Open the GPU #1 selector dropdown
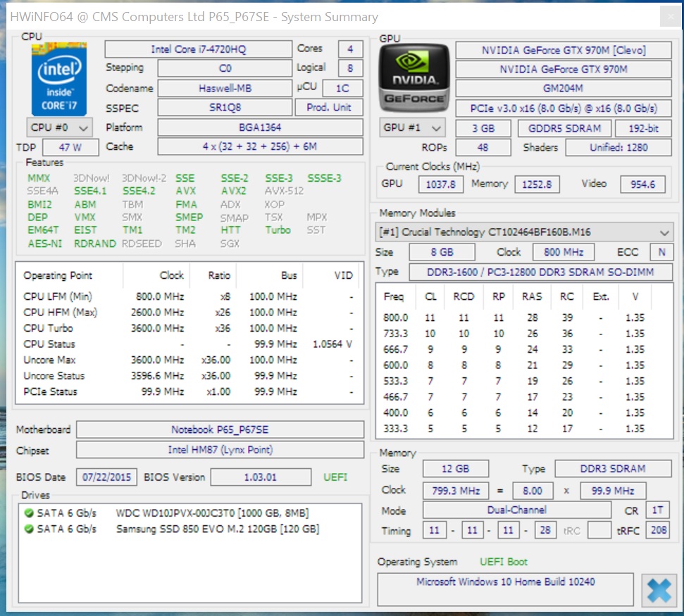This screenshot has height=616, width=684. pyautogui.click(x=412, y=127)
